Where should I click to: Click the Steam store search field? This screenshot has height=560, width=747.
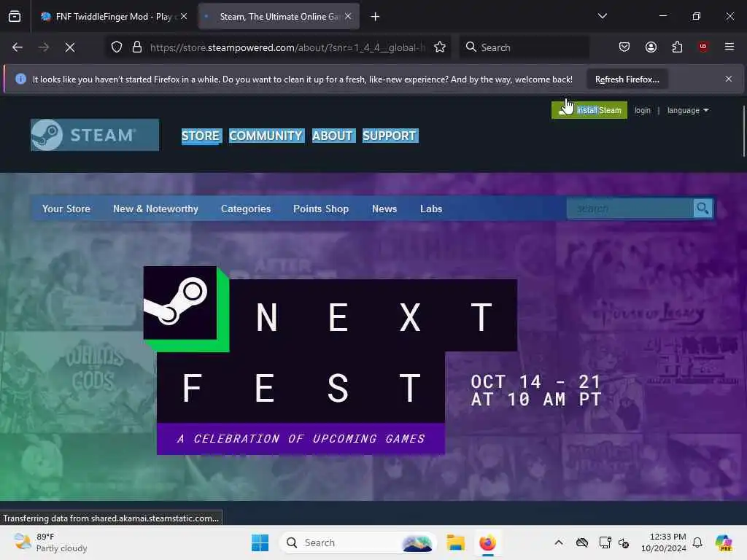(630, 209)
